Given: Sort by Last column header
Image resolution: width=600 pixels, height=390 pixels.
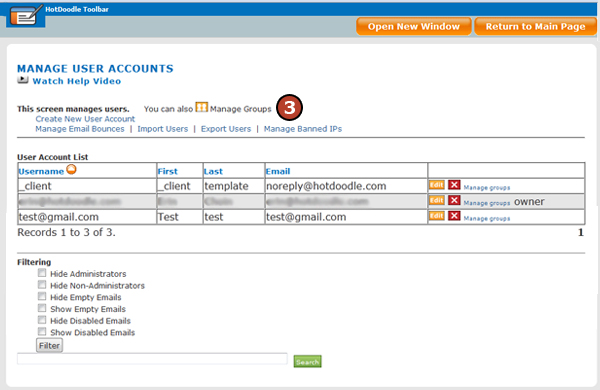Looking at the screenshot, I should click(x=213, y=171).
